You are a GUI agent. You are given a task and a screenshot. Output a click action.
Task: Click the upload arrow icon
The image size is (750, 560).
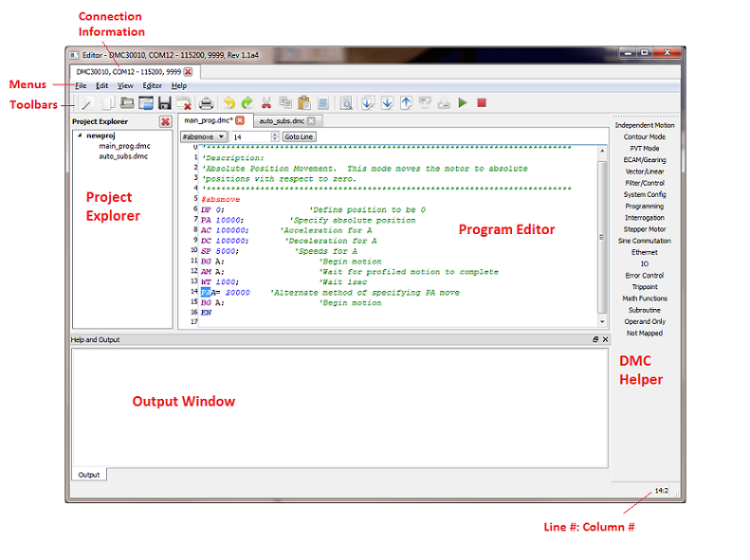406,102
